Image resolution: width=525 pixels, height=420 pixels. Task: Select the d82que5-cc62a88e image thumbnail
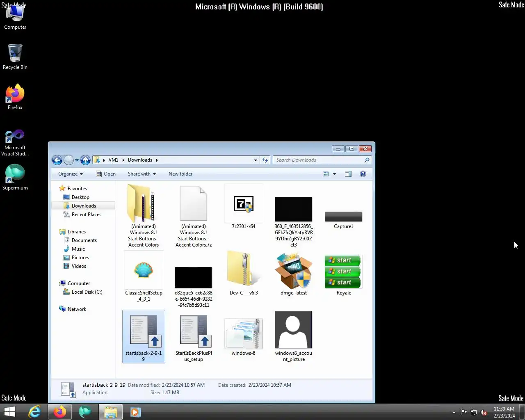[194, 287]
